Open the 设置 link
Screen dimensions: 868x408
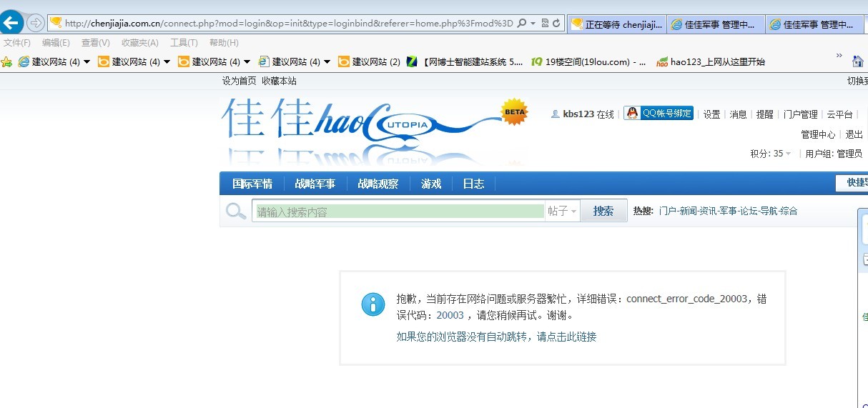tap(711, 114)
